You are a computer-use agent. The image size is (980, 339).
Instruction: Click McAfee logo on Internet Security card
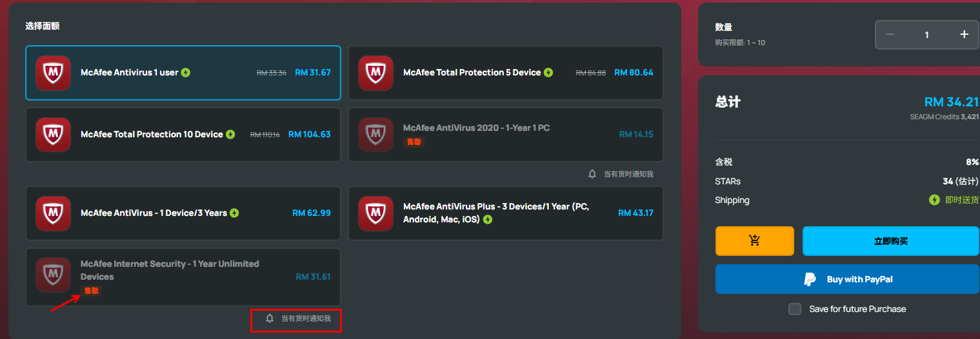pyautogui.click(x=53, y=275)
